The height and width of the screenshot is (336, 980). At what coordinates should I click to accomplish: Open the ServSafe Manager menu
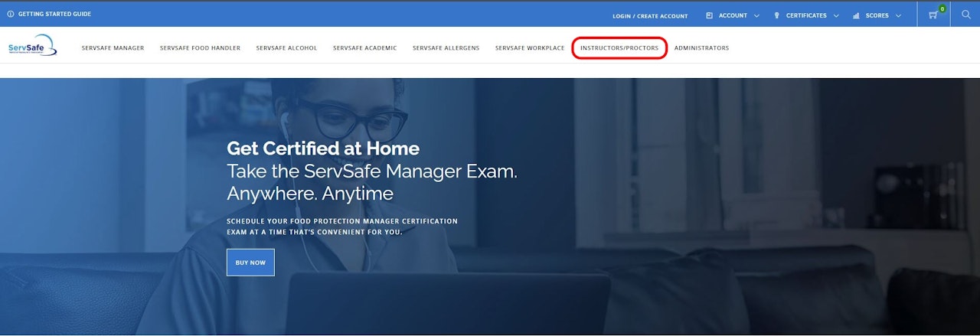113,48
